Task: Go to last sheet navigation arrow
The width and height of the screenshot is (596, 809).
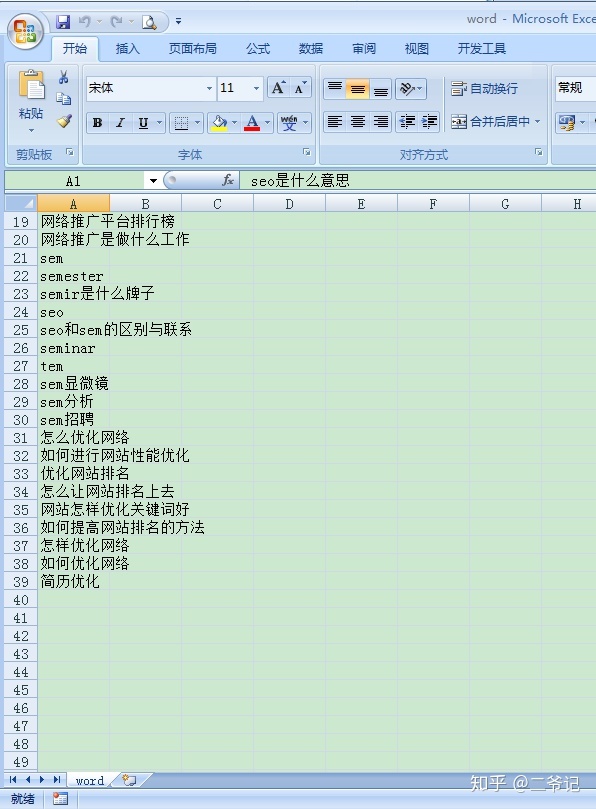Action: (57, 780)
